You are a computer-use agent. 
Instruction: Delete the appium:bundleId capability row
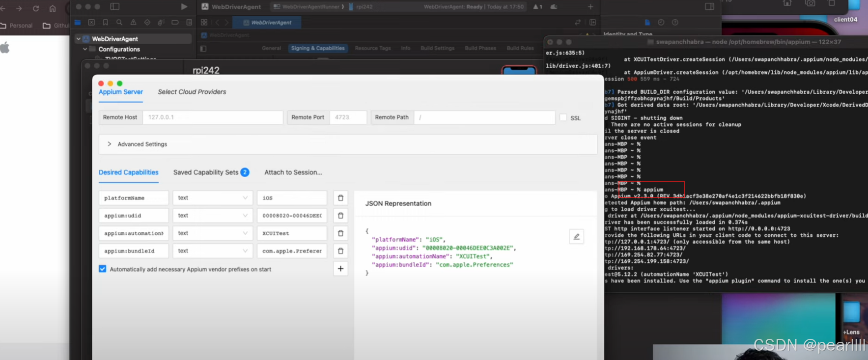click(x=340, y=251)
